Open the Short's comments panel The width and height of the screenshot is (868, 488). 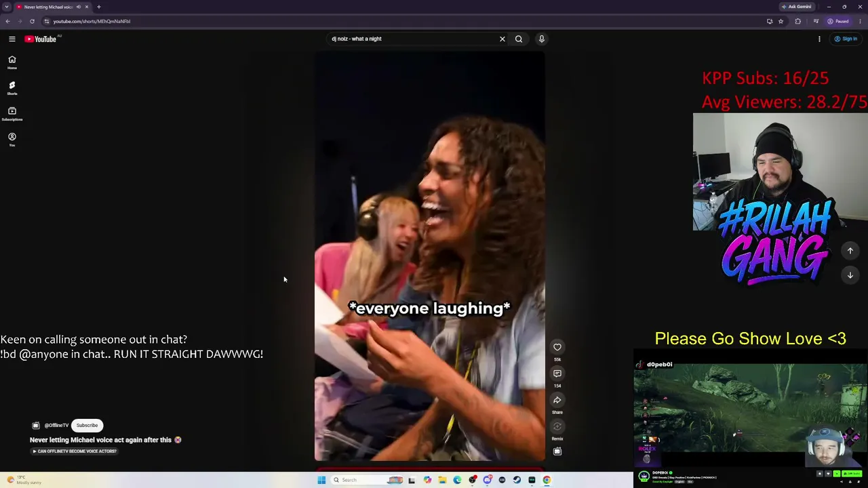[x=557, y=373]
